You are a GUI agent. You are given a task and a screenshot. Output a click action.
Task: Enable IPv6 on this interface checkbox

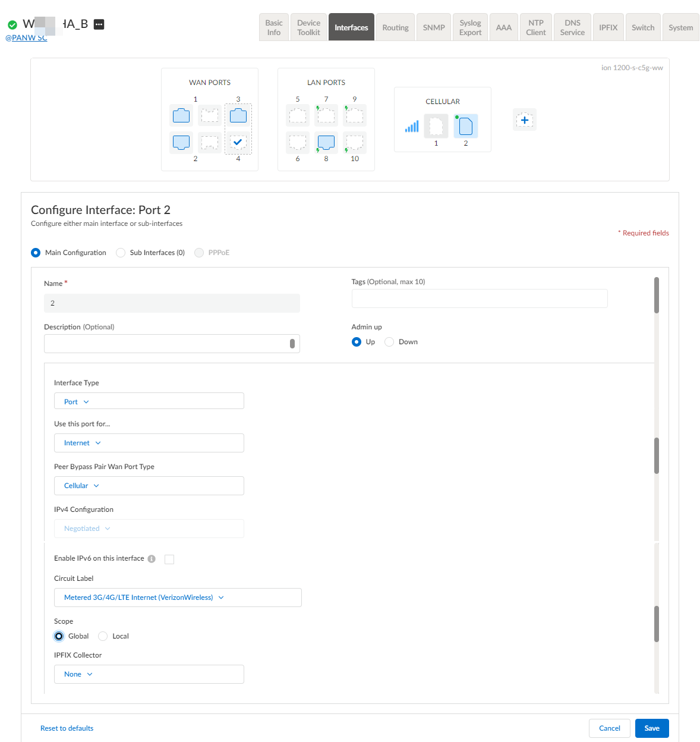169,559
